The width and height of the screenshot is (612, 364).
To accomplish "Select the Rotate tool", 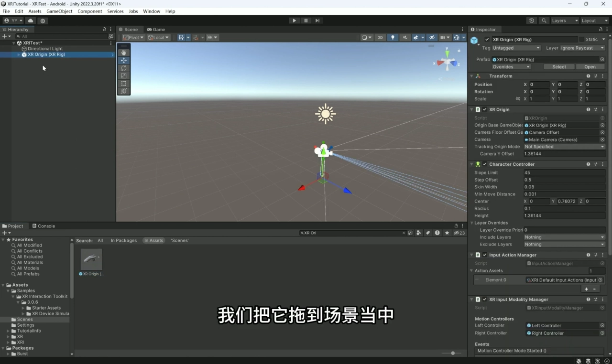I will (x=124, y=68).
